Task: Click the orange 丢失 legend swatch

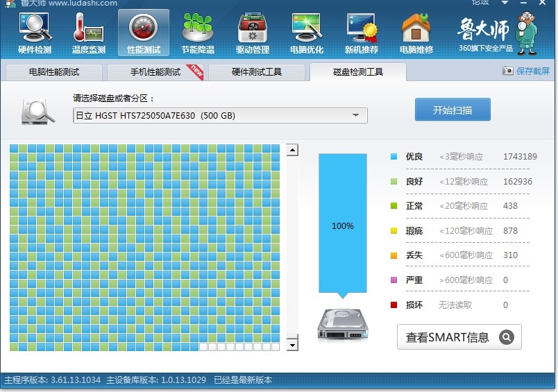Action: pos(394,255)
